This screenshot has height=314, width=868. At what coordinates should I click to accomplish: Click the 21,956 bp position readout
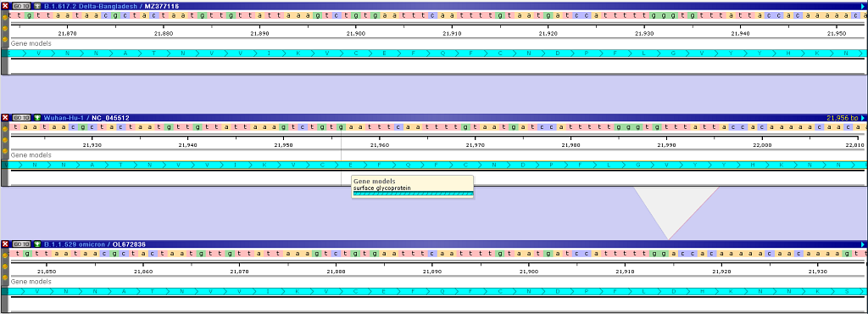[842, 117]
